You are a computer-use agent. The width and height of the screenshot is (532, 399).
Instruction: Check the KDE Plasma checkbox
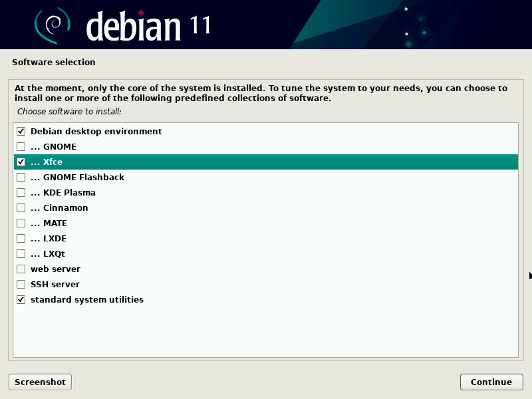tap(21, 192)
